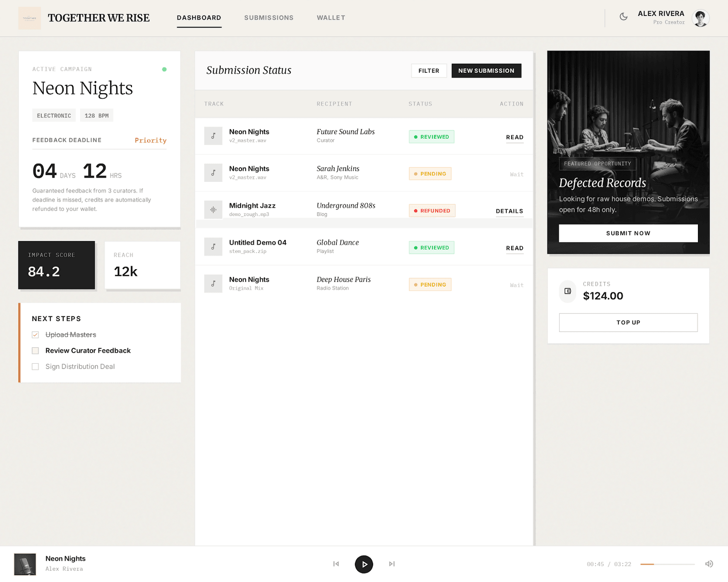This screenshot has height=582, width=728.
Task: Mute audio using the speaker icon
Action: pyautogui.click(x=709, y=564)
